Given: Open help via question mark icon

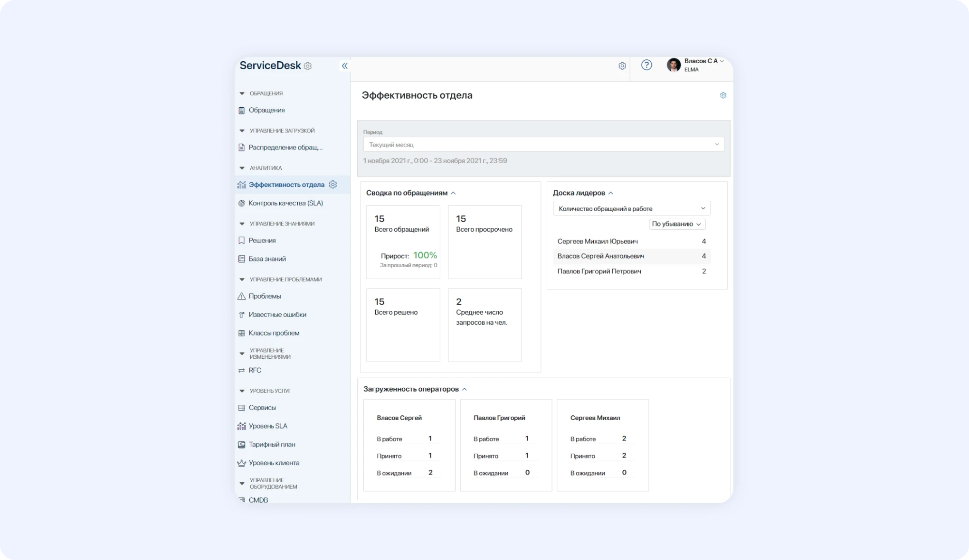Looking at the screenshot, I should [646, 65].
